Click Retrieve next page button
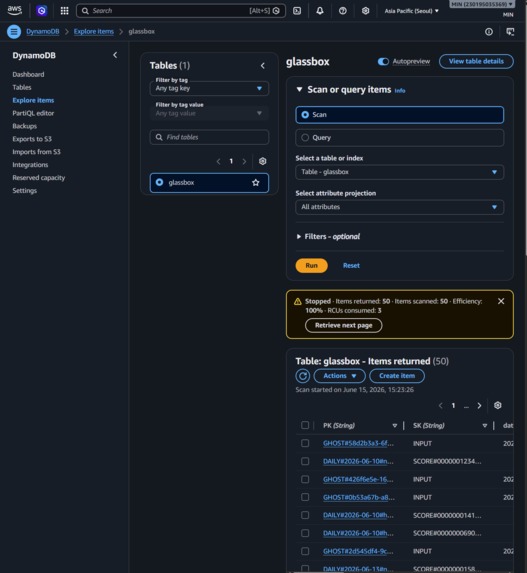The width and height of the screenshot is (527, 573). (x=344, y=325)
